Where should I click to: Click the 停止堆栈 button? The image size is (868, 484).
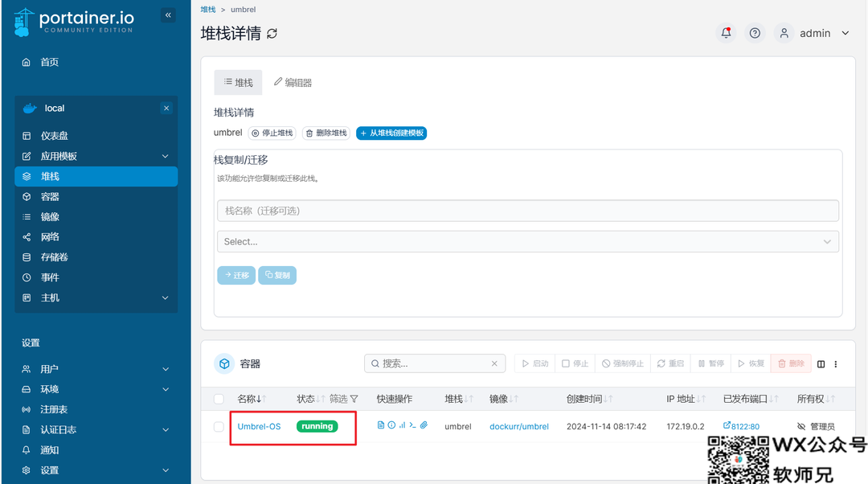click(272, 133)
